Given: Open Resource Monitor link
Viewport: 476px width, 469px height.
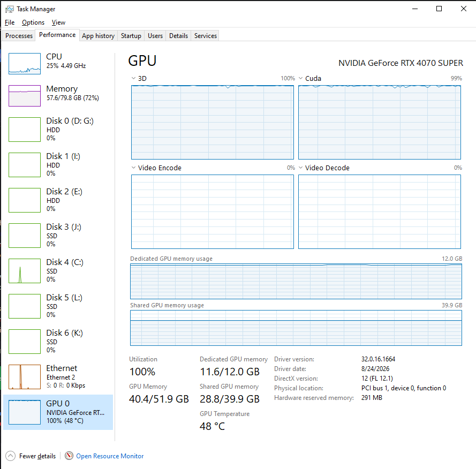Looking at the screenshot, I should point(110,456).
